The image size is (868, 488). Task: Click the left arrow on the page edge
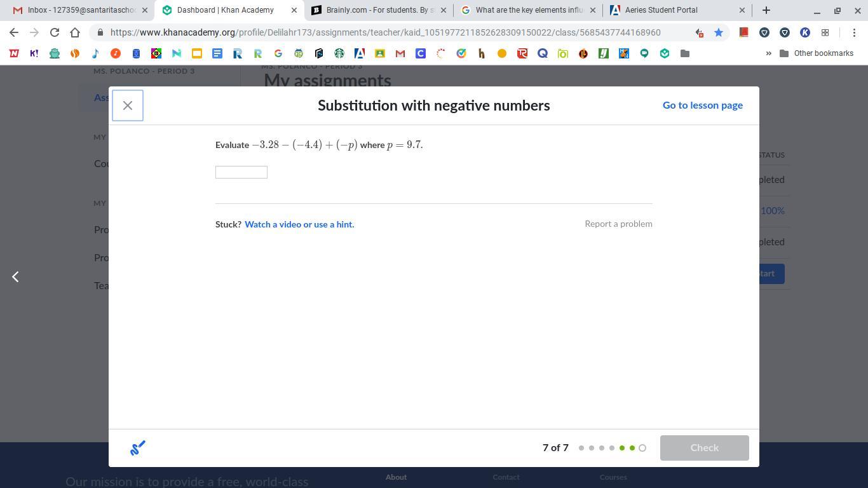(x=15, y=276)
